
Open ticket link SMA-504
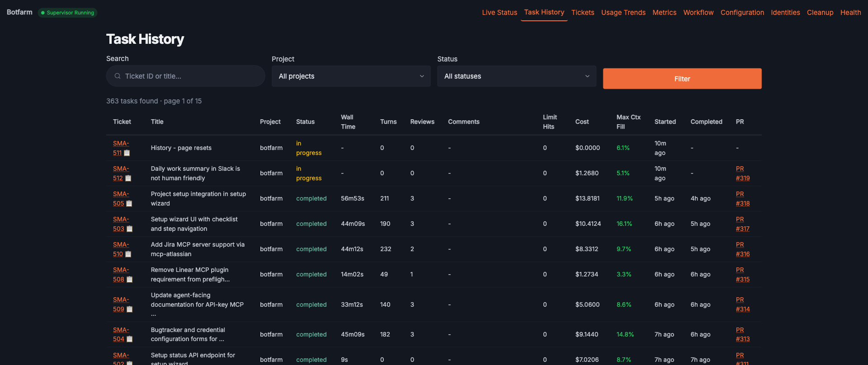(x=120, y=334)
